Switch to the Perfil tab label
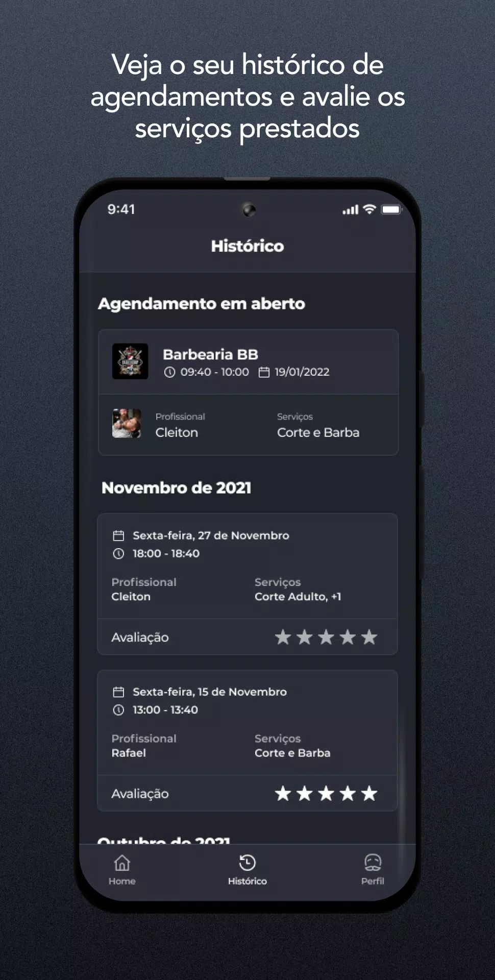The width and height of the screenshot is (495, 980). tap(373, 881)
